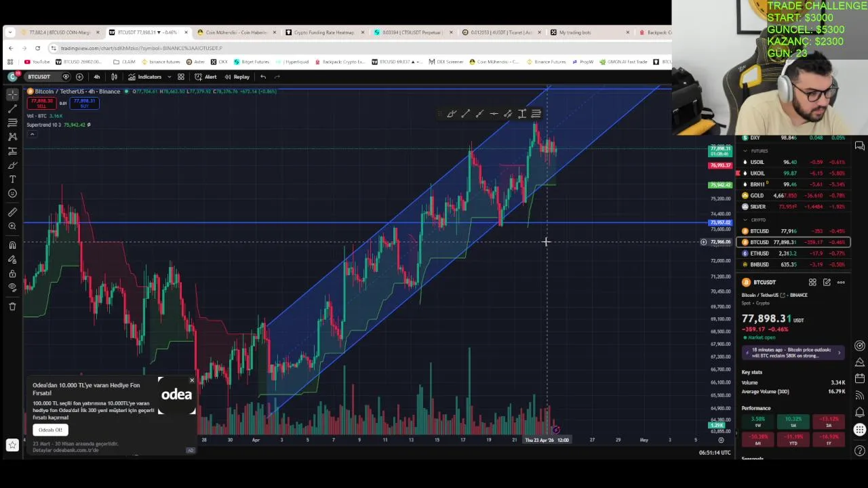The width and height of the screenshot is (868, 488).
Task: Click the Odeadı Ol button in ad
Action: [50, 430]
